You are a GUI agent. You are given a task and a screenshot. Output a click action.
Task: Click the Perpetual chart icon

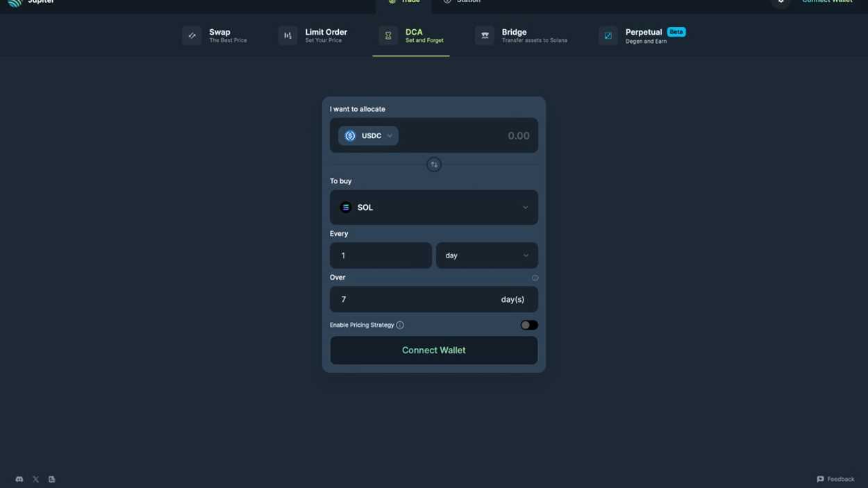(x=608, y=35)
